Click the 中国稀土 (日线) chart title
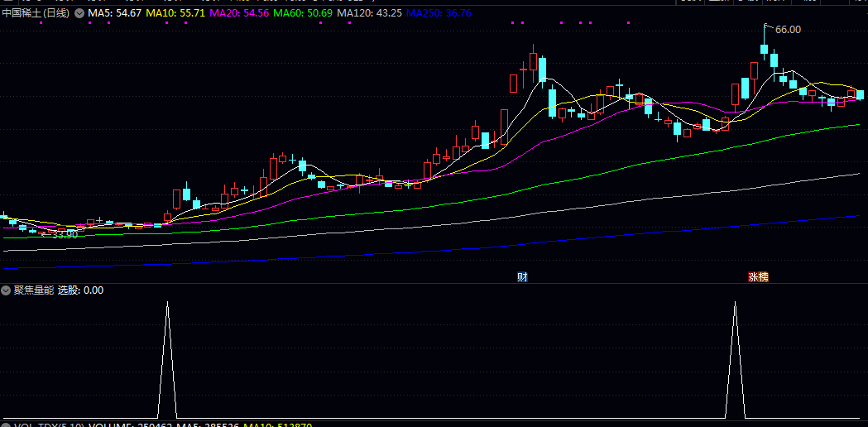 coord(37,14)
